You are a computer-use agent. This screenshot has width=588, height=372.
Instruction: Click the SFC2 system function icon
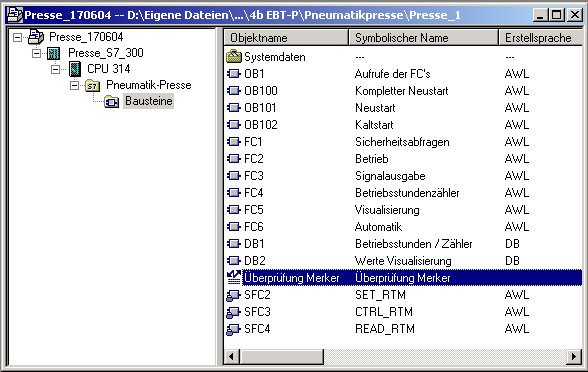tap(233, 296)
